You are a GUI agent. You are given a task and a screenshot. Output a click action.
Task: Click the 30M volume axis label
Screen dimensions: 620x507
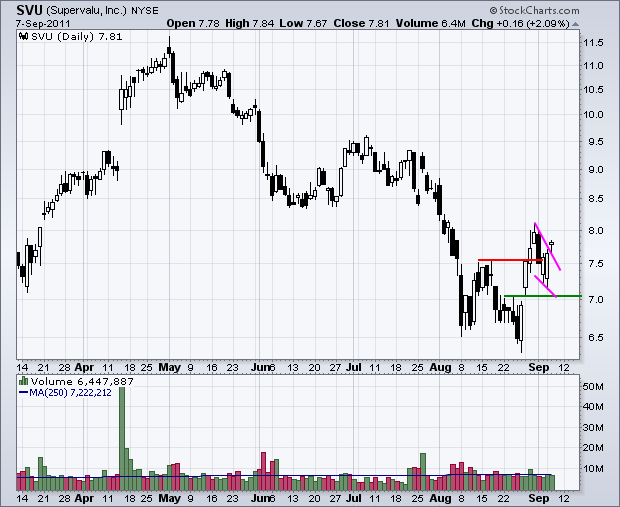[593, 427]
